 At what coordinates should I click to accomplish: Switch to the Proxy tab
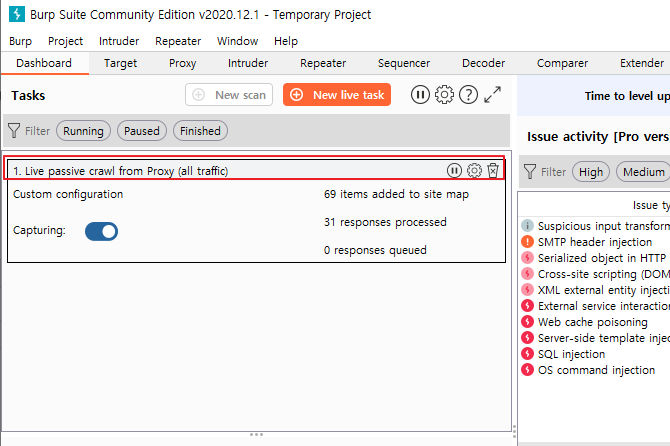pyautogui.click(x=182, y=63)
